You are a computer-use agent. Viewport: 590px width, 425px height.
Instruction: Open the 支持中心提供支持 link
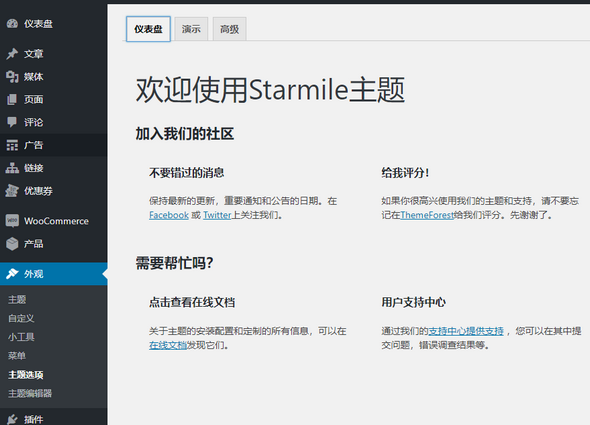(x=466, y=331)
